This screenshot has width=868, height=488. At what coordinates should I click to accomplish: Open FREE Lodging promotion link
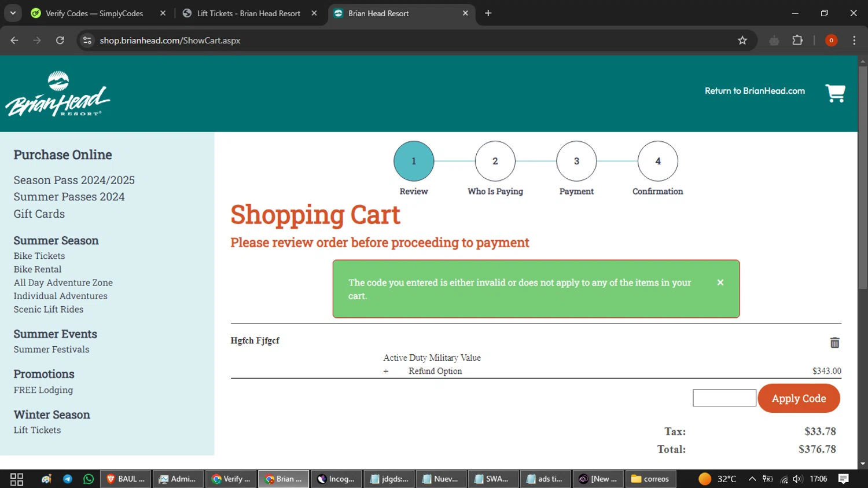[43, 390]
